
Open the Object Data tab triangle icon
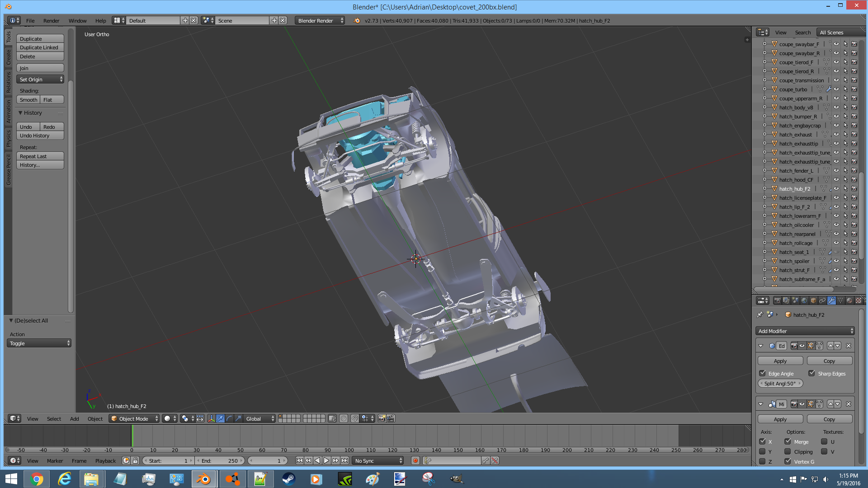pos(840,300)
